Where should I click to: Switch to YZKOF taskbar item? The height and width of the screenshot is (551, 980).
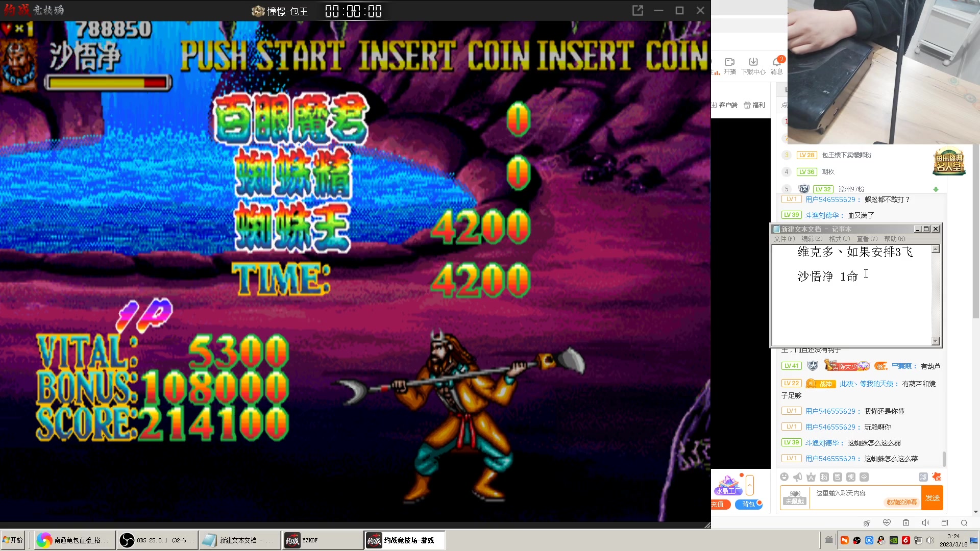pyautogui.click(x=323, y=540)
